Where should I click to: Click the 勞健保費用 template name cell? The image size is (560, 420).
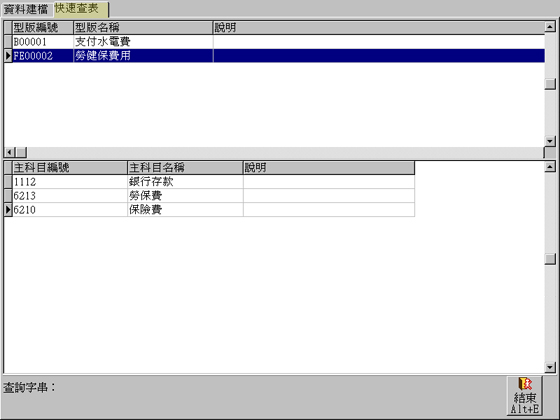pyautogui.click(x=143, y=56)
